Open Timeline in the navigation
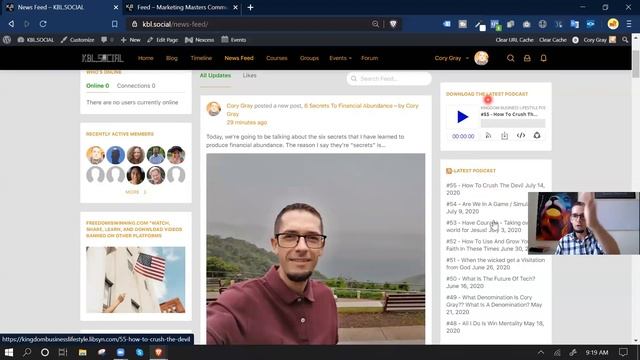This screenshot has width=640, height=360. coord(201,58)
